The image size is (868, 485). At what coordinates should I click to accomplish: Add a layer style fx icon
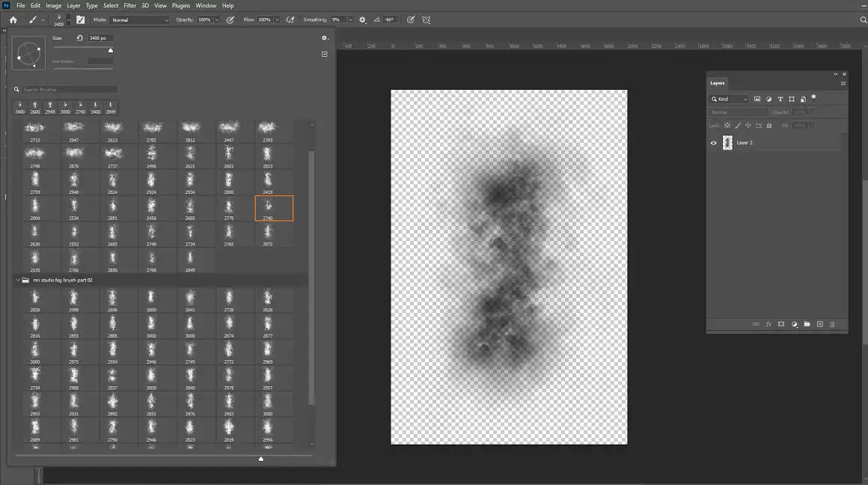click(x=768, y=324)
